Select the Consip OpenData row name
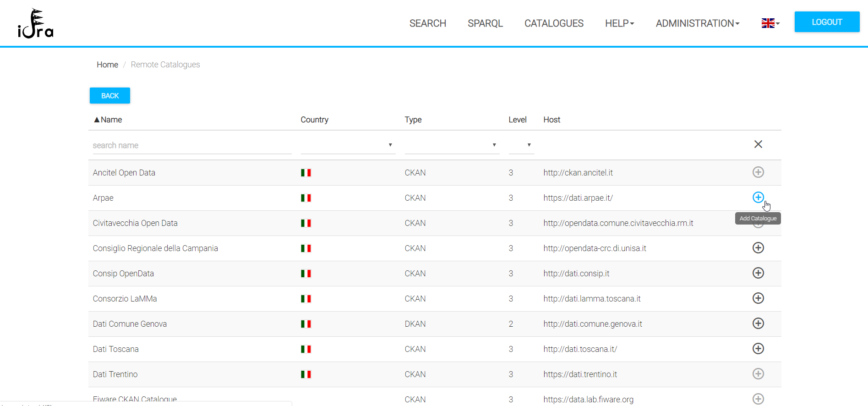The width and height of the screenshot is (868, 406). 123,274
